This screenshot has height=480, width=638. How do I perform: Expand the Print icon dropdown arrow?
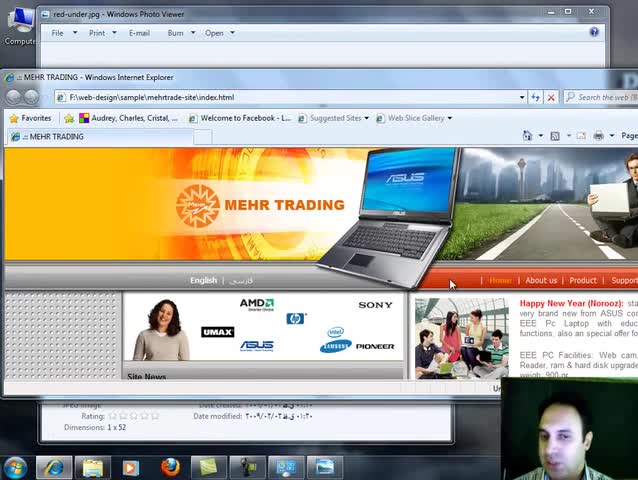[x=612, y=135]
